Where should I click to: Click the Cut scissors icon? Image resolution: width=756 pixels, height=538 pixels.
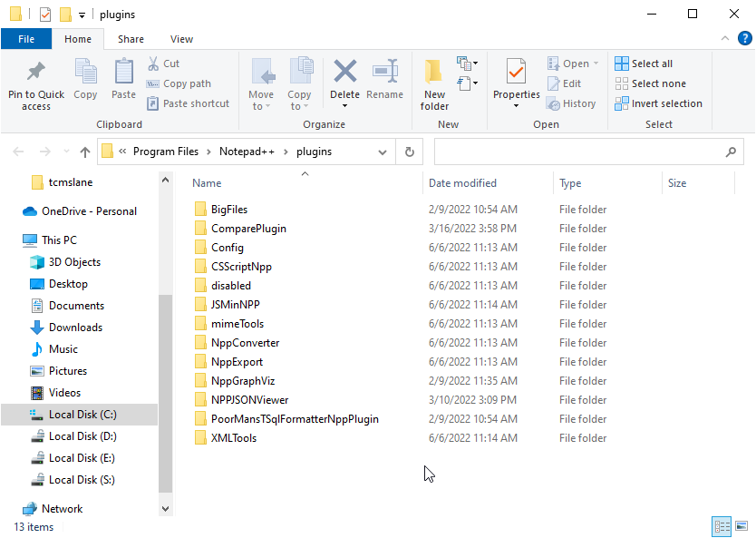(x=153, y=64)
